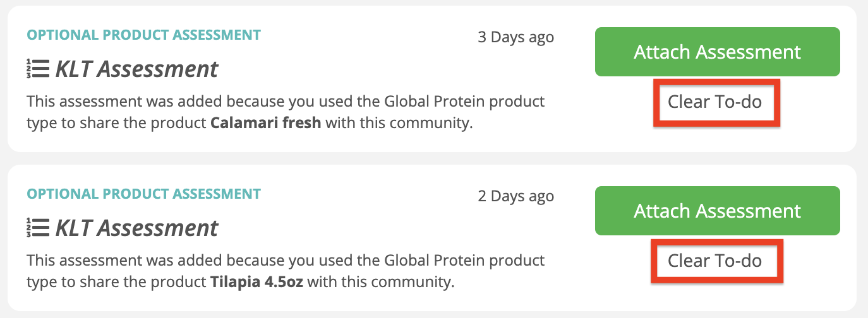Click the '2 Days ago' timestamp
Screen dimensions: 868x318
[x=515, y=196]
